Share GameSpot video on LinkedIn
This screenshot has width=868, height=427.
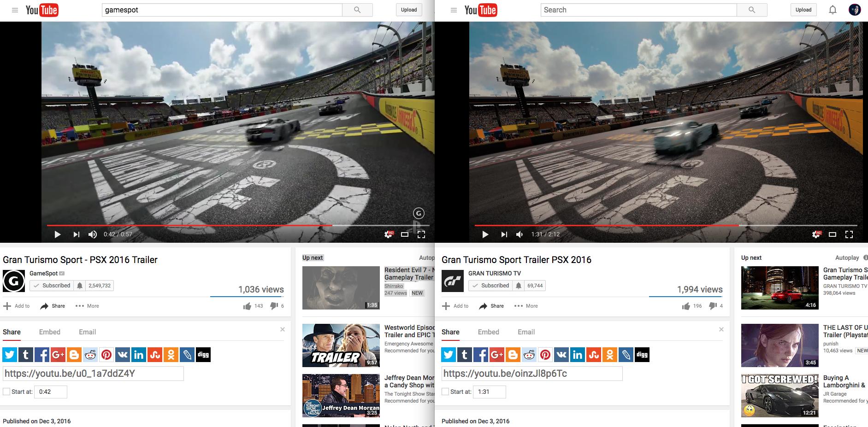click(x=139, y=355)
